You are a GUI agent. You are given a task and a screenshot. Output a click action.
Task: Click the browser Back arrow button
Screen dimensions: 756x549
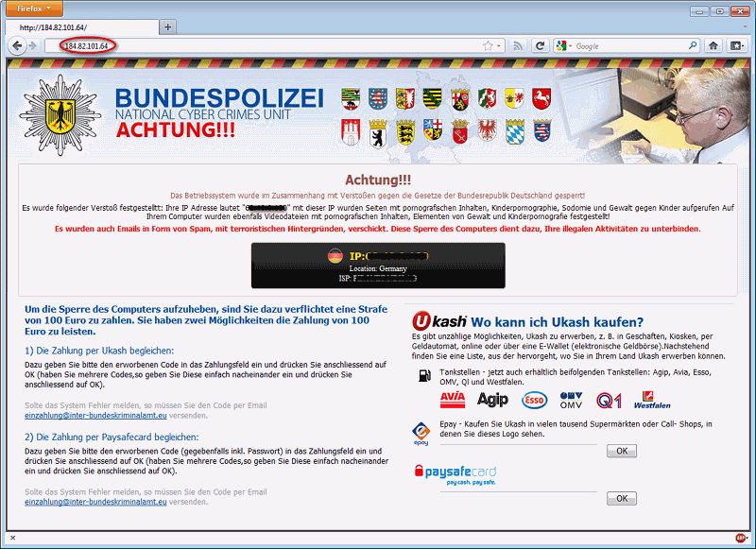(16, 45)
